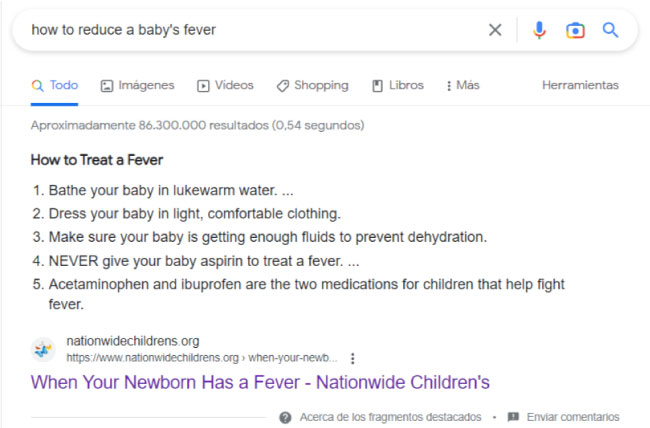Click the nationwidechildrens.org URL breadcrumb

pyautogui.click(x=202, y=358)
